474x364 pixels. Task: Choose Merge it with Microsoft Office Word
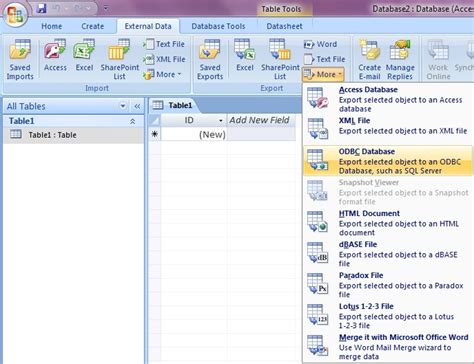coord(388,347)
